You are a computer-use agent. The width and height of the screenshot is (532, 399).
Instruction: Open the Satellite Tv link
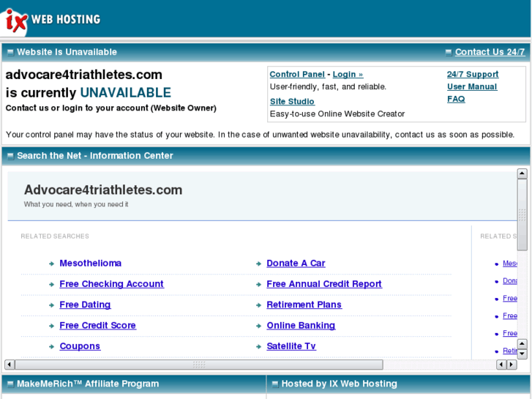point(291,346)
